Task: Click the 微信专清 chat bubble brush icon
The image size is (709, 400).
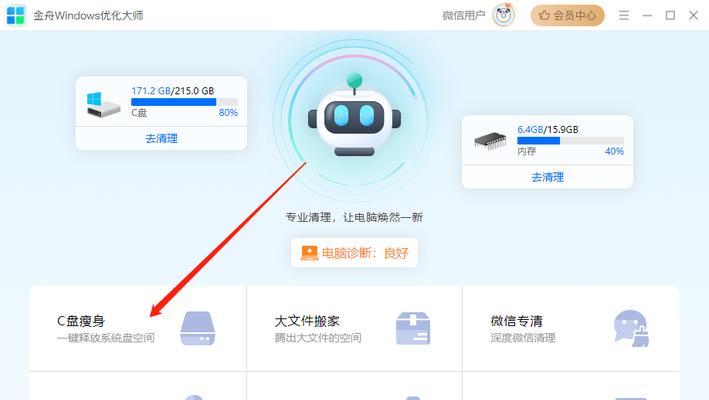Action: tap(631, 329)
